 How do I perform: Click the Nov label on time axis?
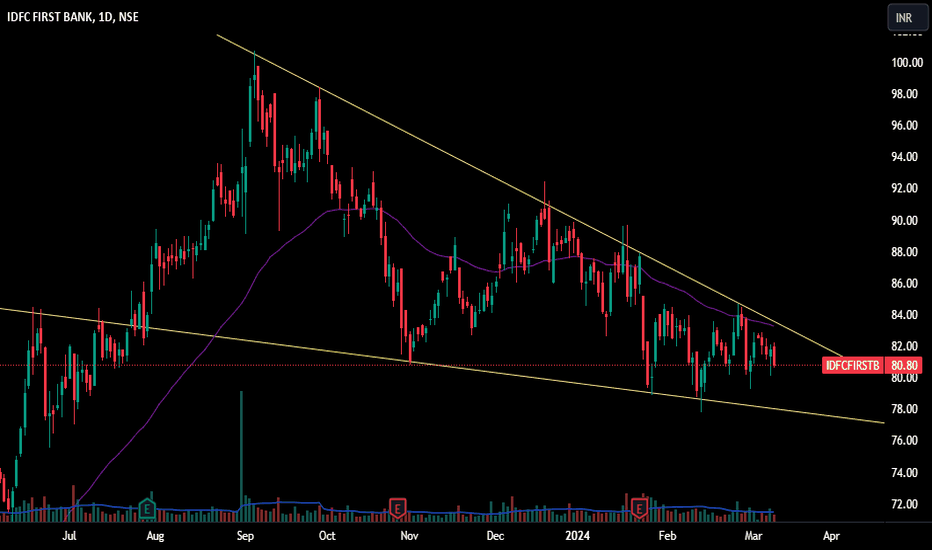(409, 536)
